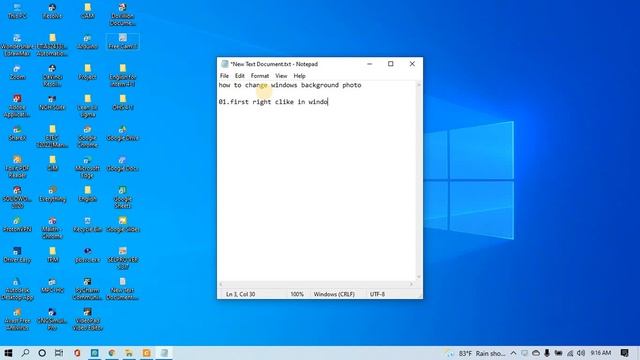This screenshot has height=360, width=640.
Task: Click Notepad's horizontal scrollbar left arrow
Action: [221, 284]
